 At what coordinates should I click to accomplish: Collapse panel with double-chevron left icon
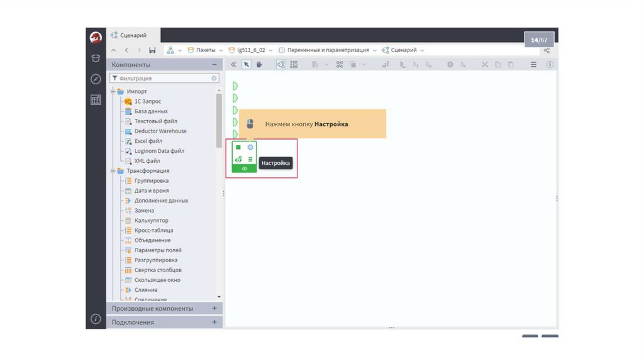click(233, 64)
